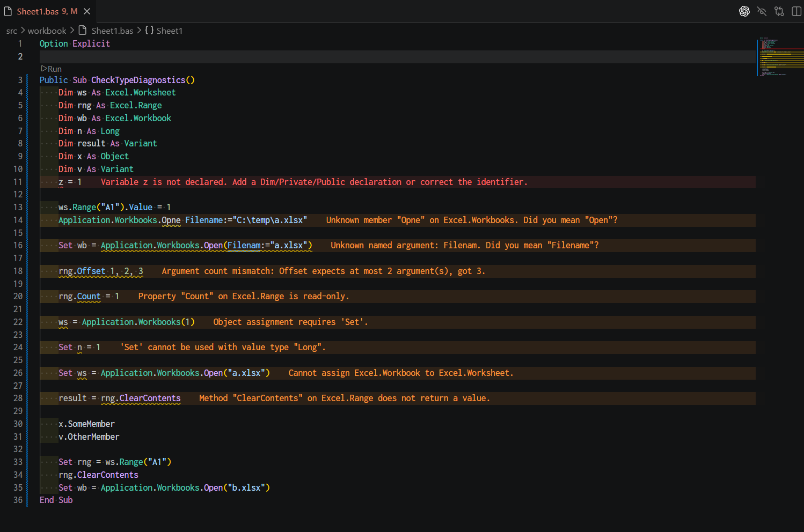Click the CheckTypeDiagnostics sub name
The width and height of the screenshot is (804, 532).
138,80
